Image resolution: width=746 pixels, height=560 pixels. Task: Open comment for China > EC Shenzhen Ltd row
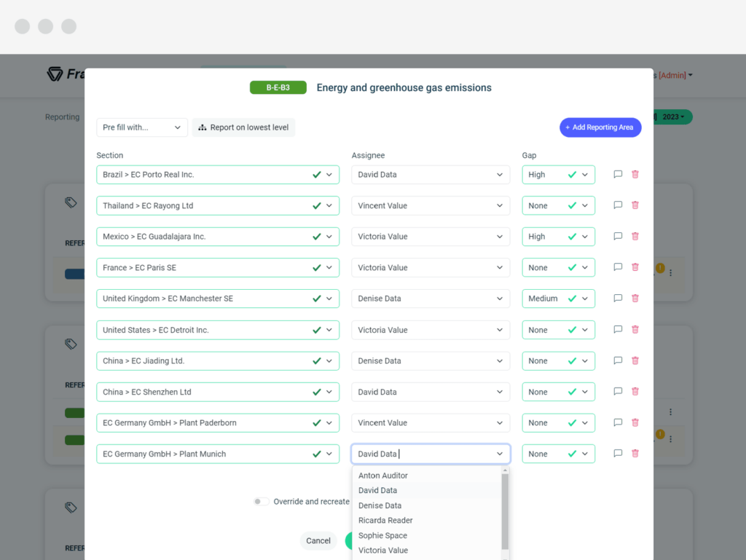(618, 392)
